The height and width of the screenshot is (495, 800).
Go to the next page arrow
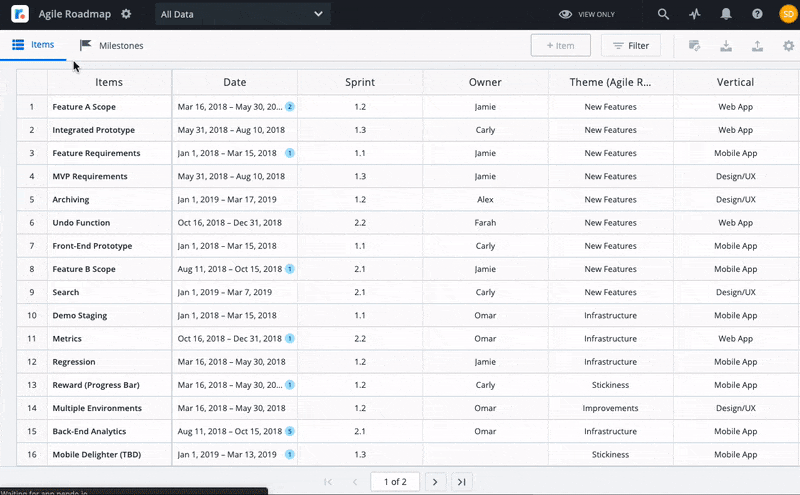[x=434, y=481]
